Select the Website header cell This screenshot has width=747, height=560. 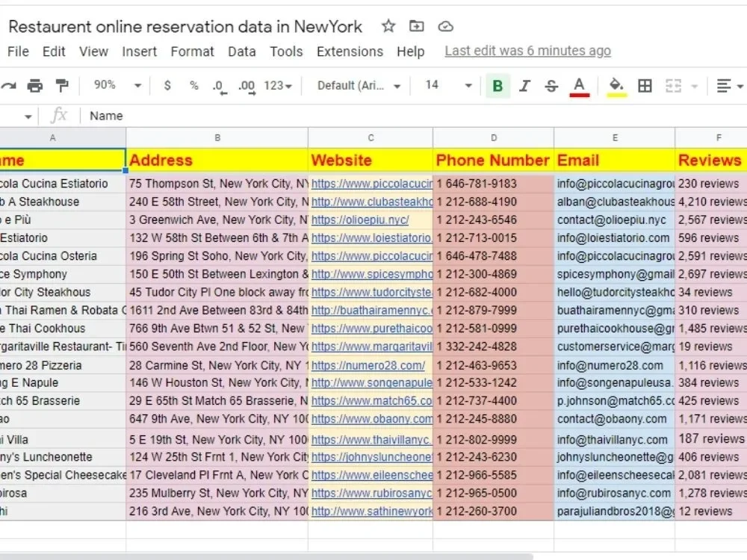click(x=371, y=160)
